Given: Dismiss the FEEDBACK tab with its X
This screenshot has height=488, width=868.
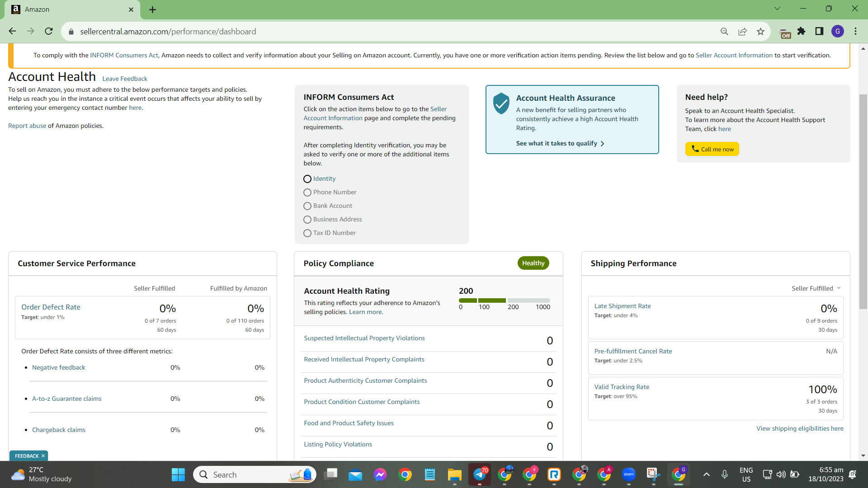Looking at the screenshot, I should click(43, 456).
